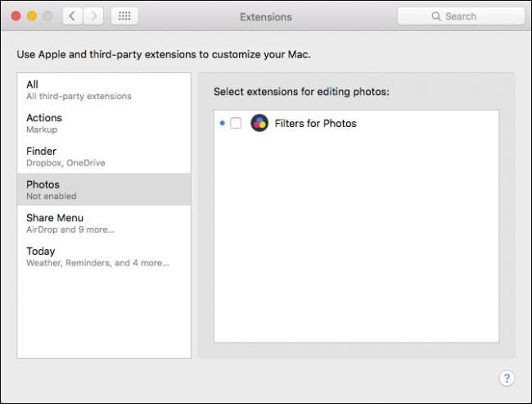Open the Actions extensions category
The height and width of the screenshot is (404, 532).
tap(104, 123)
